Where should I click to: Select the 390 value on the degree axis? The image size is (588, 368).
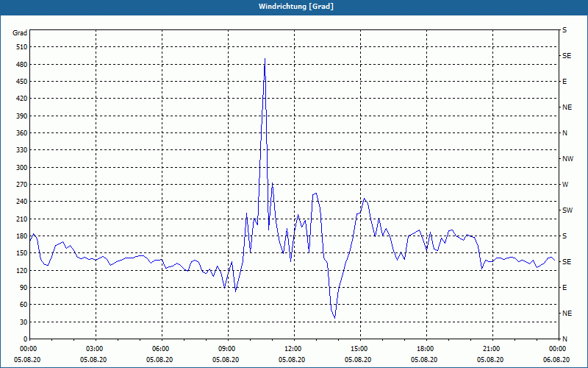point(22,116)
